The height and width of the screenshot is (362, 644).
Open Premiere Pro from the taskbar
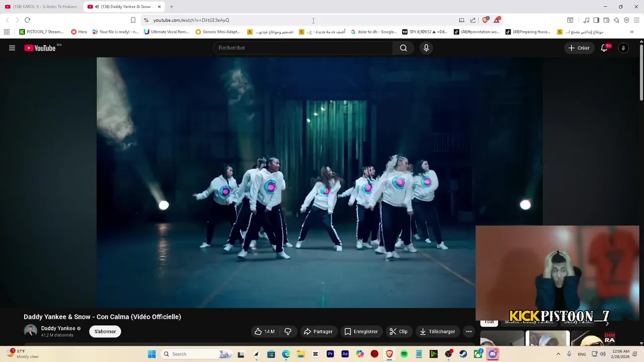(330, 354)
